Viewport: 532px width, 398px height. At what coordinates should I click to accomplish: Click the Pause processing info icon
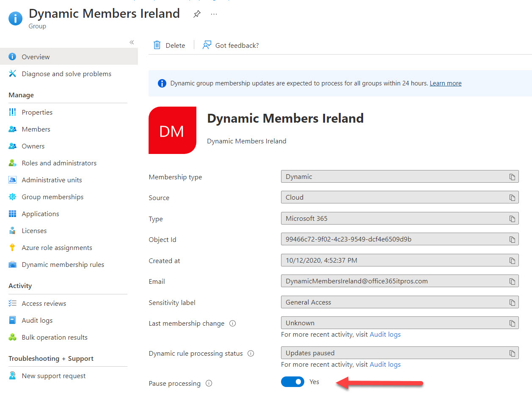point(209,383)
